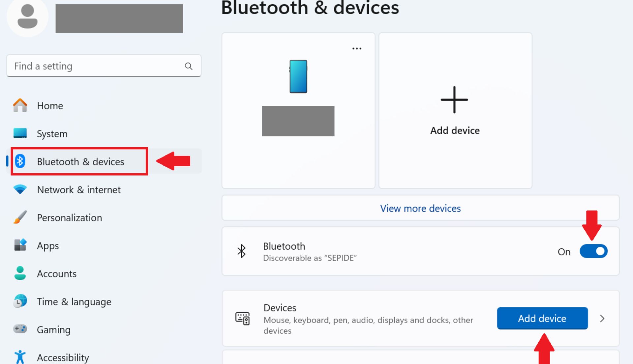Click the Find a setting search box
The height and width of the screenshot is (364, 633).
pos(104,66)
